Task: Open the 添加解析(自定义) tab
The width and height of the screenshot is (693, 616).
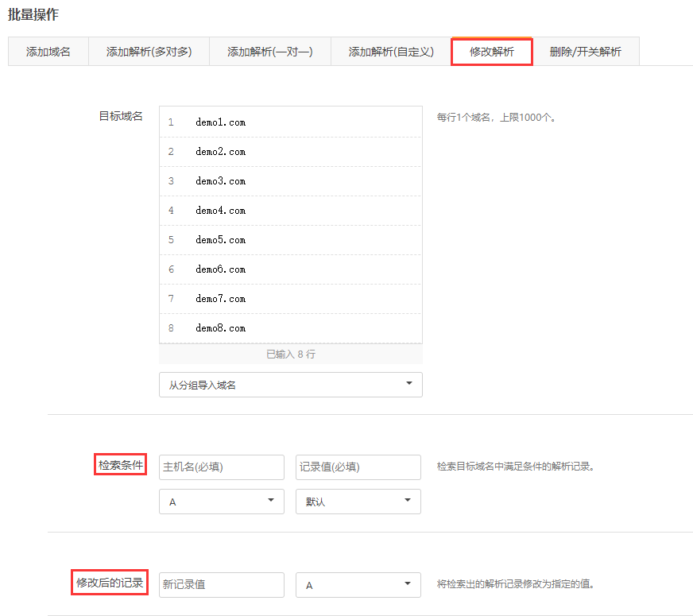Action: [390, 52]
